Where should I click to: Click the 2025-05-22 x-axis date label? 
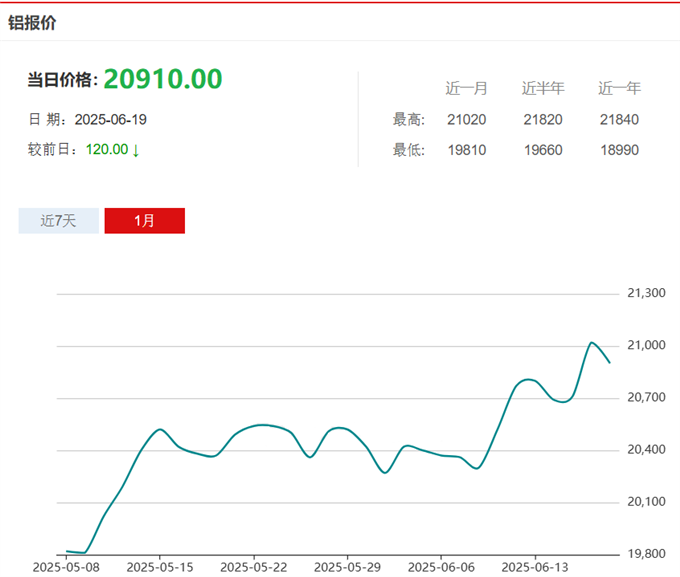(x=253, y=567)
